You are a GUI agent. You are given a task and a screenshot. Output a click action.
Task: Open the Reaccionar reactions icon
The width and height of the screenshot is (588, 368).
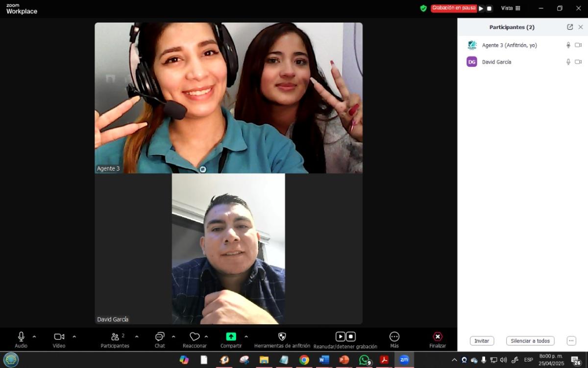(195, 337)
